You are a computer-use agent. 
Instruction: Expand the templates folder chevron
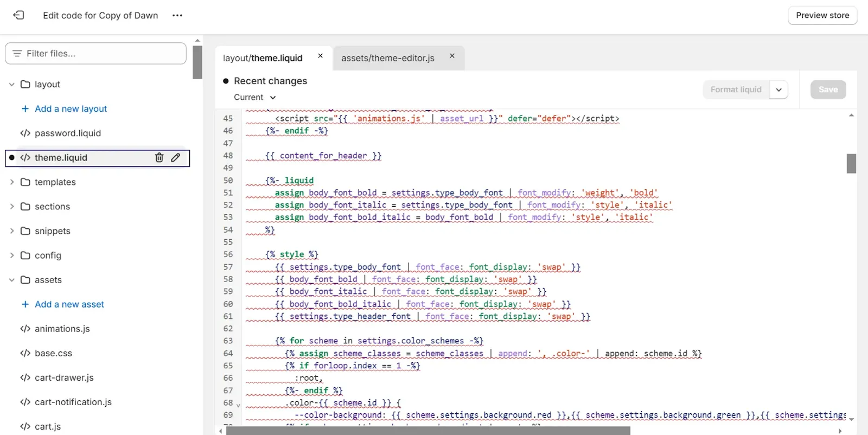[x=12, y=182]
